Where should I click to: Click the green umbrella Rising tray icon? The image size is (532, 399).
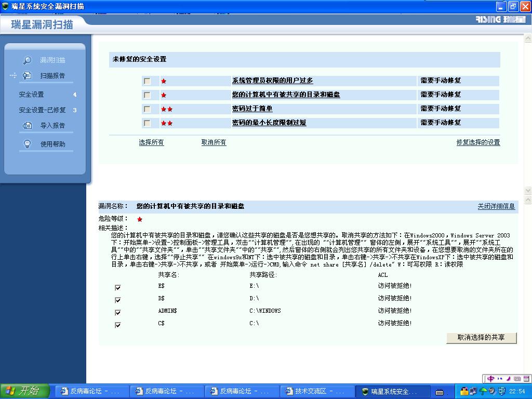point(483,391)
